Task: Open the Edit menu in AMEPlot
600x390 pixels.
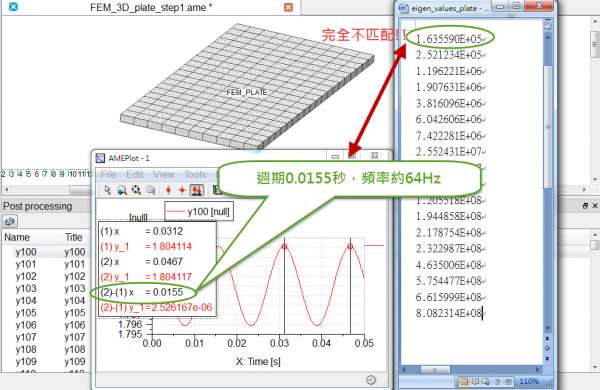Action: click(x=135, y=175)
